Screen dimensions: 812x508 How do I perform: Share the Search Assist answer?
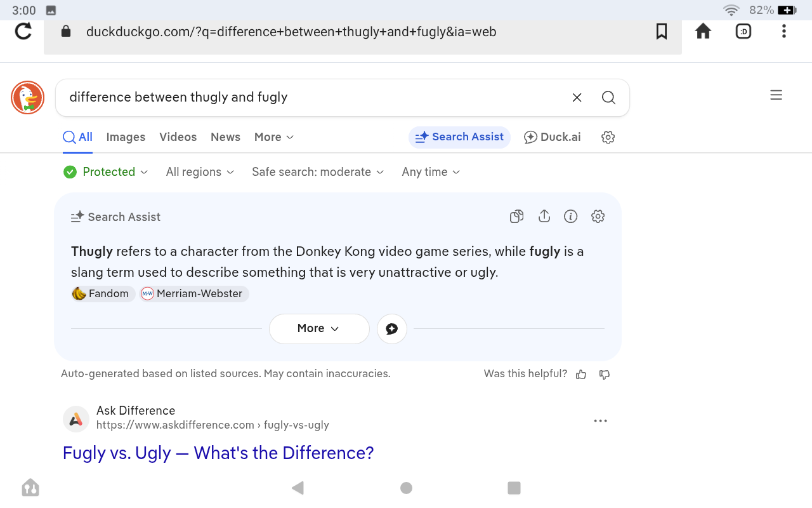click(544, 217)
